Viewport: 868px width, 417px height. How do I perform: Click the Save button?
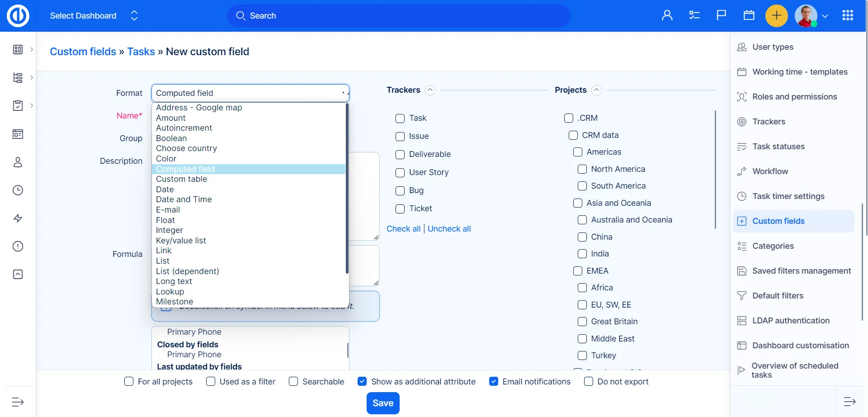(x=383, y=403)
